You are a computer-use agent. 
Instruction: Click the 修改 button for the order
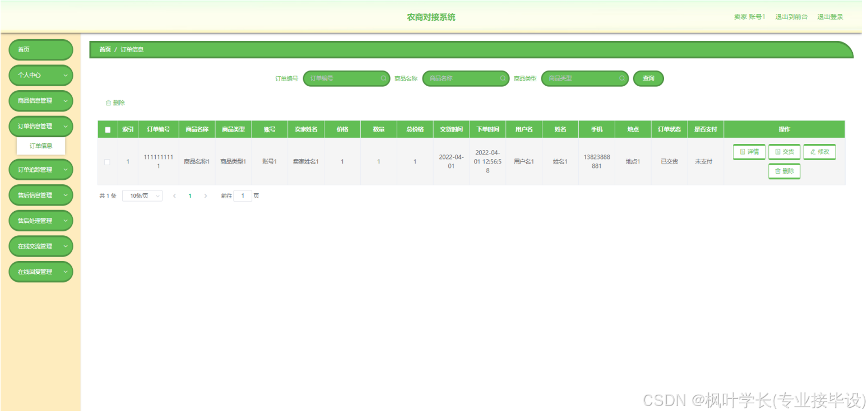pos(820,152)
